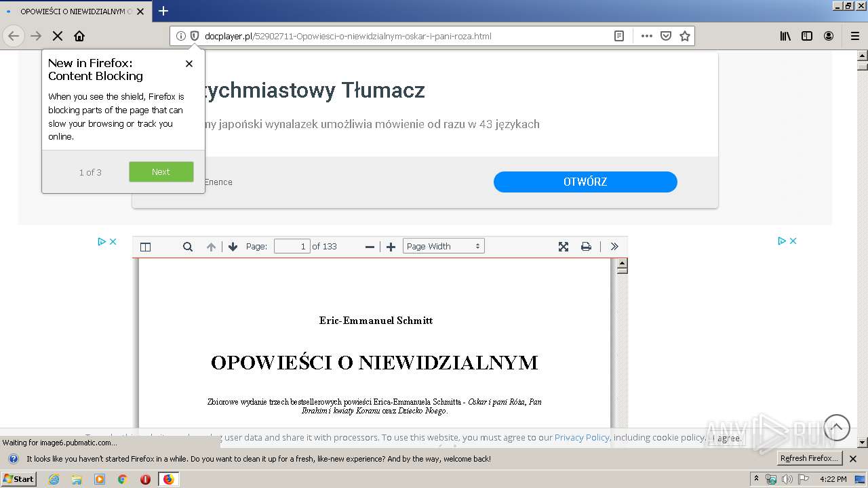Switch PDF to presentation fullscreen mode
The width and height of the screenshot is (868, 488).
564,247
